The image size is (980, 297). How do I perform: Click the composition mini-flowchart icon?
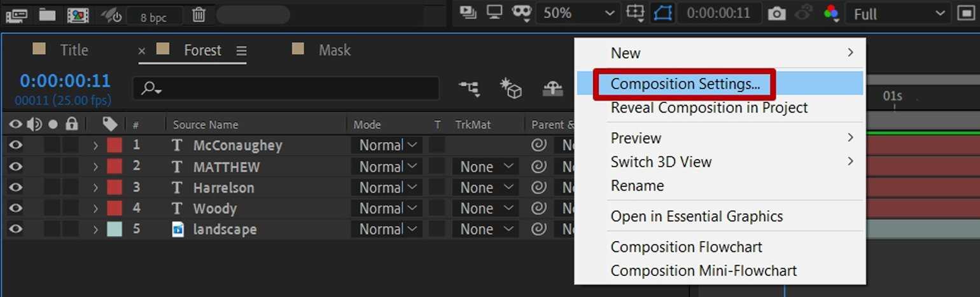click(x=470, y=89)
